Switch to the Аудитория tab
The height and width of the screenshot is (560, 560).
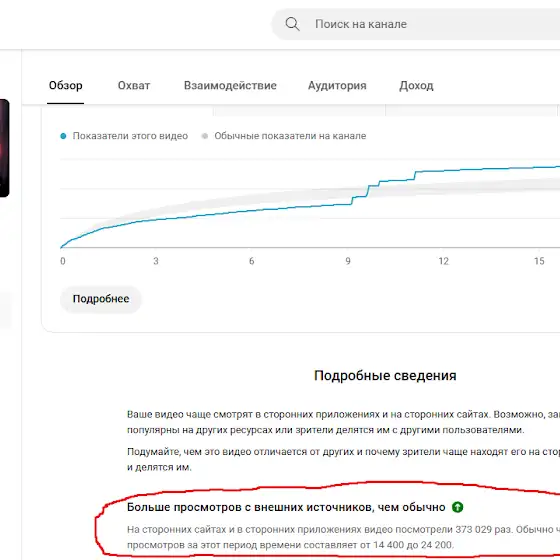pyautogui.click(x=337, y=86)
